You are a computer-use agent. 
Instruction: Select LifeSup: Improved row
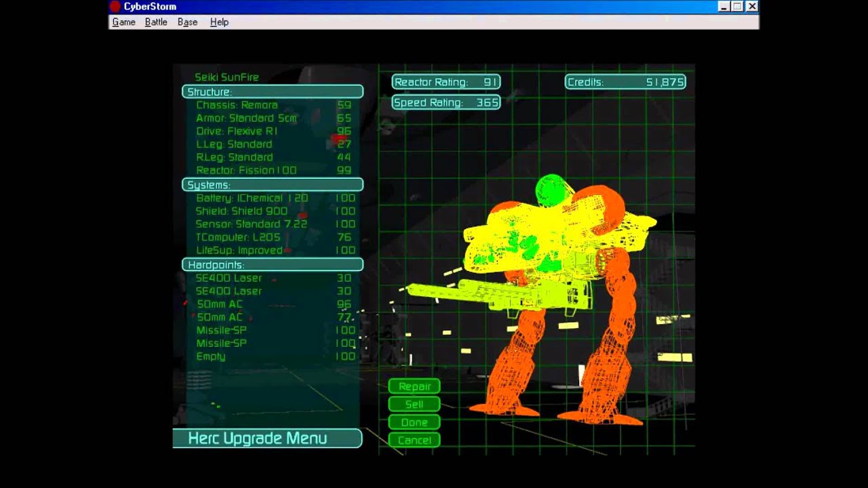click(x=275, y=250)
